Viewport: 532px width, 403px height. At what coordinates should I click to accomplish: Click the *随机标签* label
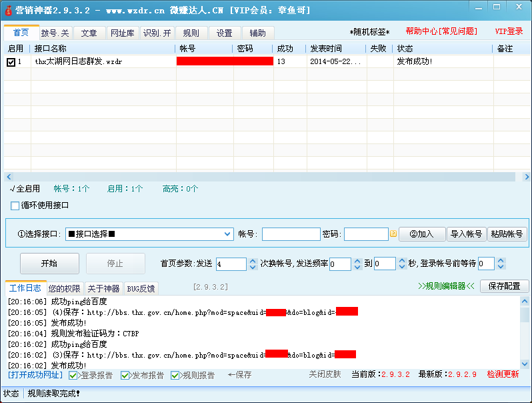click(x=369, y=32)
